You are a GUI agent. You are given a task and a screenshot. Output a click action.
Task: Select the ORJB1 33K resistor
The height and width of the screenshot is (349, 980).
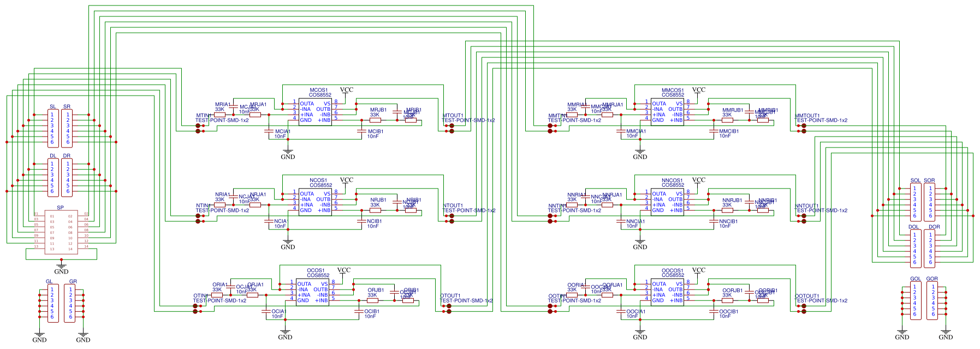point(372,300)
